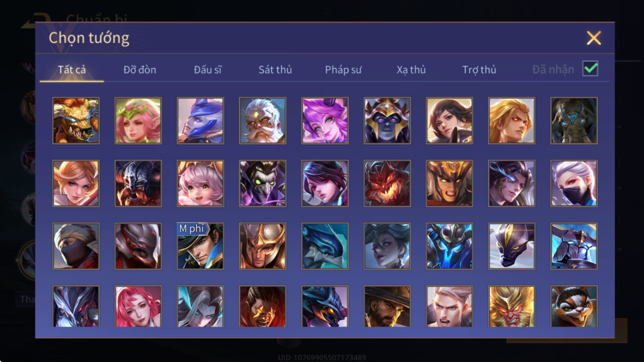Switch to the Đỡ đòn tab
The width and height of the screenshot is (644, 362).
(140, 70)
